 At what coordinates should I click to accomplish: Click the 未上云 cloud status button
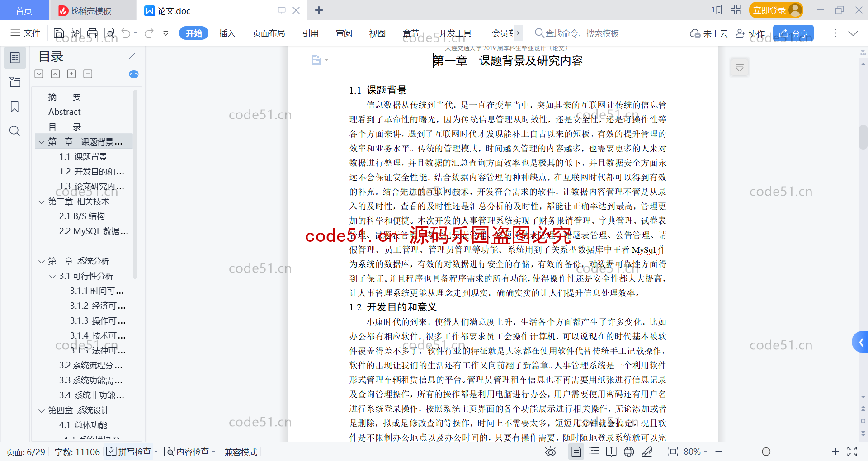tap(708, 33)
